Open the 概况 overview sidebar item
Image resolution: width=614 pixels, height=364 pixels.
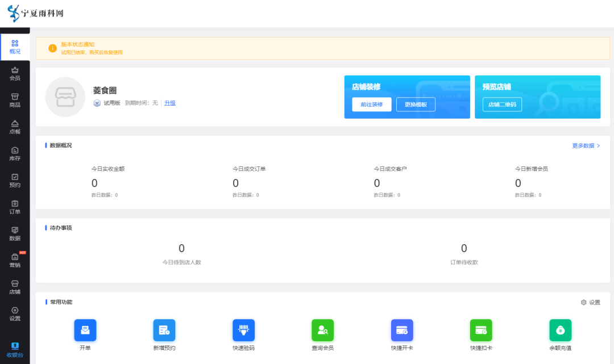click(x=15, y=47)
